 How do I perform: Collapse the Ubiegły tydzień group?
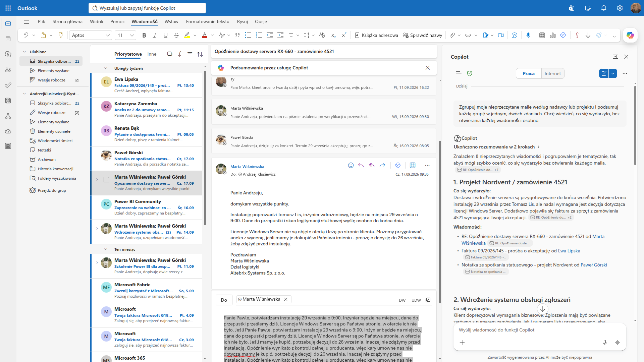(x=106, y=68)
